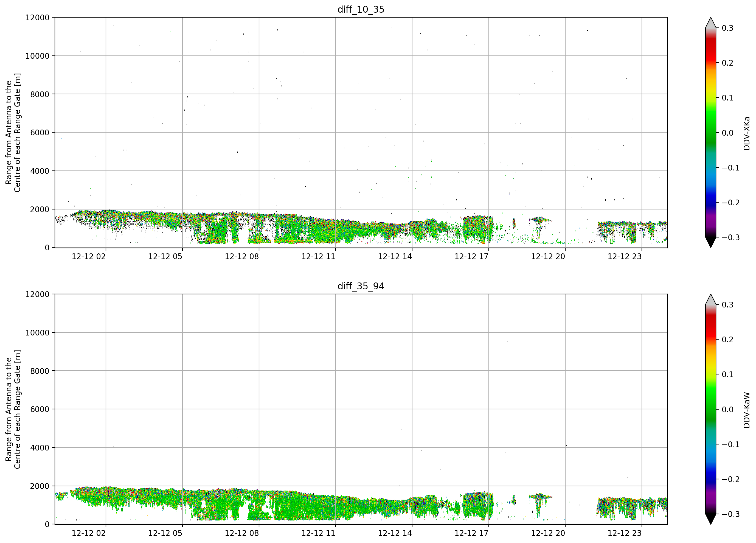Click the "12-12 02" tick under diff_10_35
756x543 pixels.
click(x=89, y=256)
